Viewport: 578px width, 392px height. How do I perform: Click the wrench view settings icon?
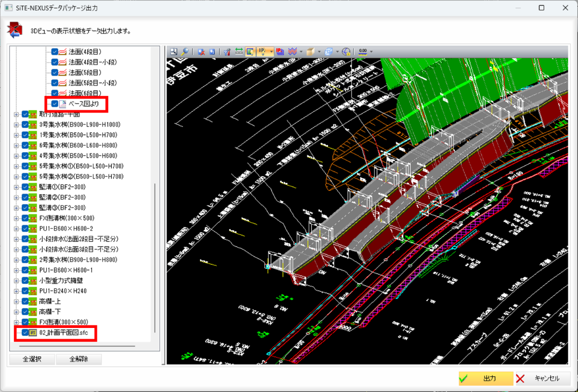coord(227,52)
